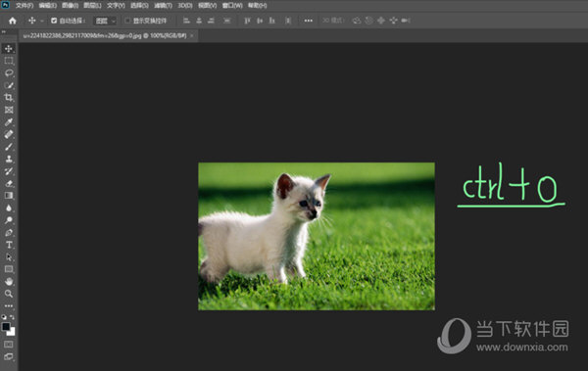The width and height of the screenshot is (588, 371).
Task: Select the Quick Selection tool
Action: click(9, 85)
